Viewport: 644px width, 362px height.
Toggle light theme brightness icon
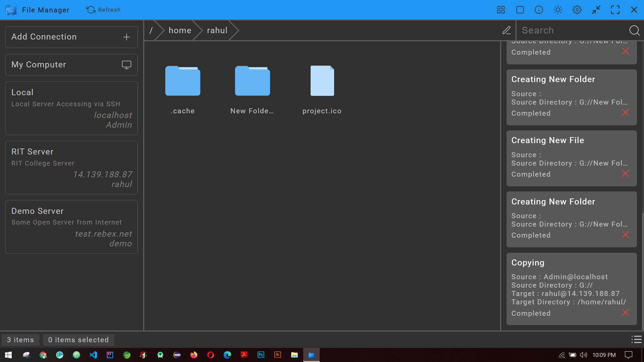pos(557,10)
